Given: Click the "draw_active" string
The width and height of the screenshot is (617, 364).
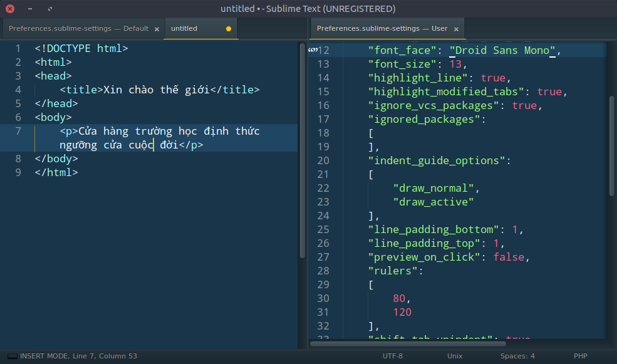Looking at the screenshot, I should click(x=433, y=202).
